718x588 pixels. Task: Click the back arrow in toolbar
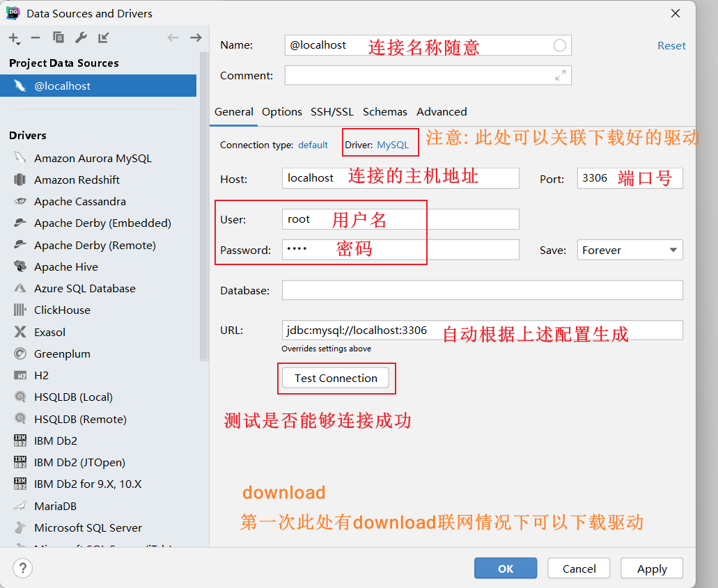click(x=173, y=38)
